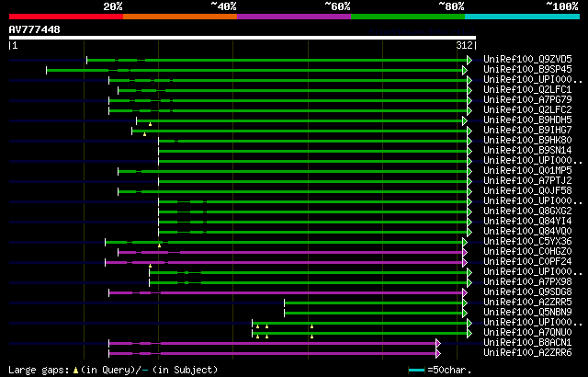Click the purple ~60% identity legend segment
This screenshot has height=377, width=588.
[x=294, y=17]
